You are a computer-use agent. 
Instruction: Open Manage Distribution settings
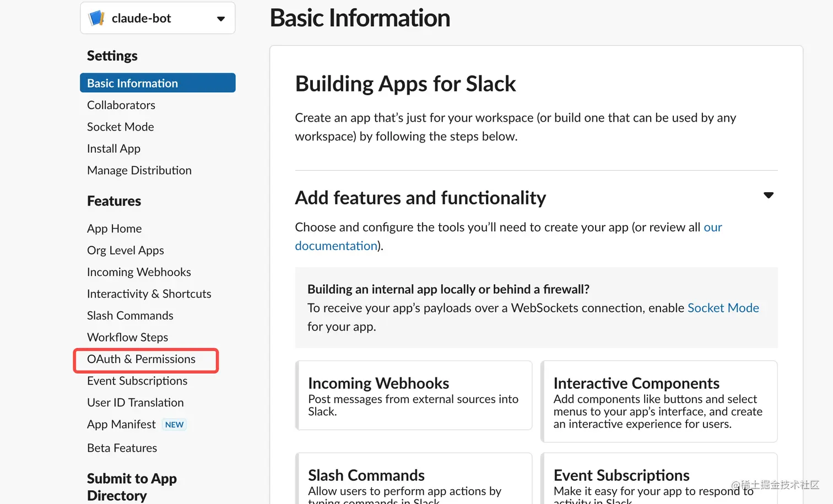(x=139, y=171)
